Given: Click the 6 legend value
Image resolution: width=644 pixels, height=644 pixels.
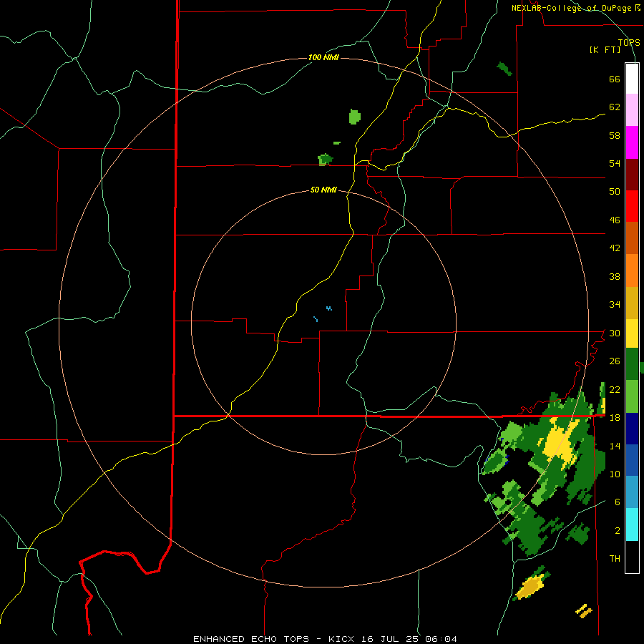Looking at the screenshot, I should click(x=618, y=502).
